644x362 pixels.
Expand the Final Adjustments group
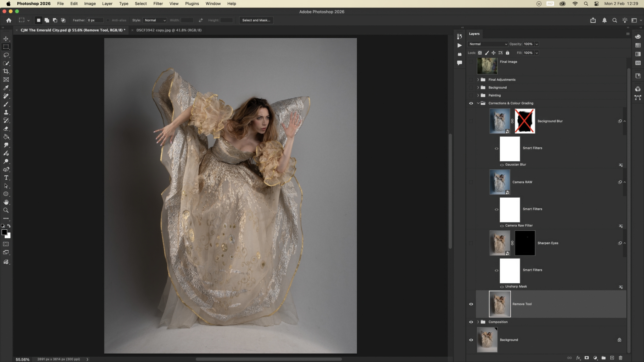tap(478, 80)
